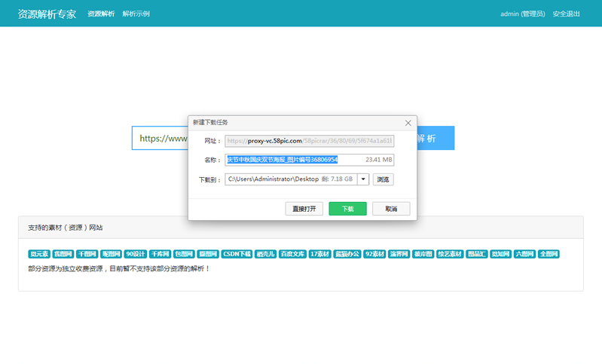Viewport: 602px width, 364px height.
Task: Select the 17素材 site tag
Action: (x=321, y=254)
